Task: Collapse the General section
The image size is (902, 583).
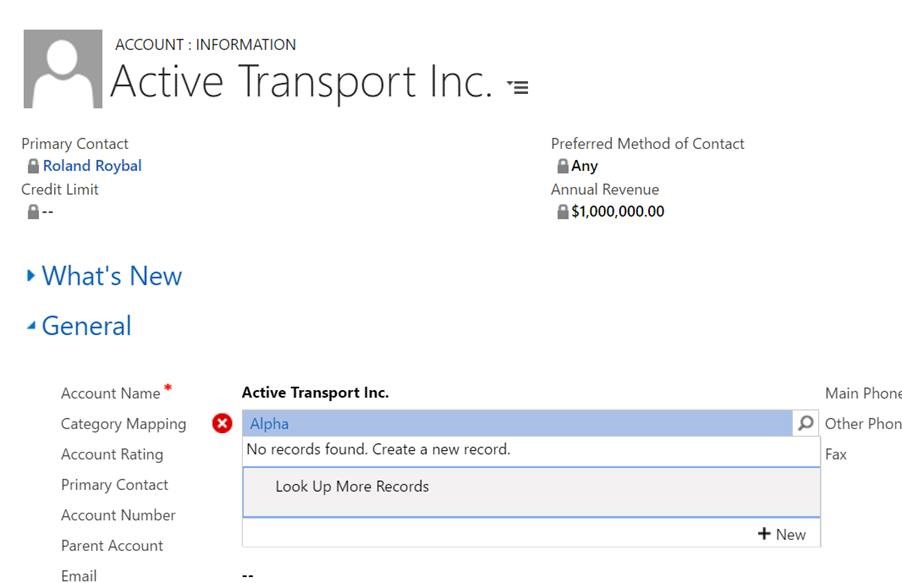Action: click(x=79, y=326)
